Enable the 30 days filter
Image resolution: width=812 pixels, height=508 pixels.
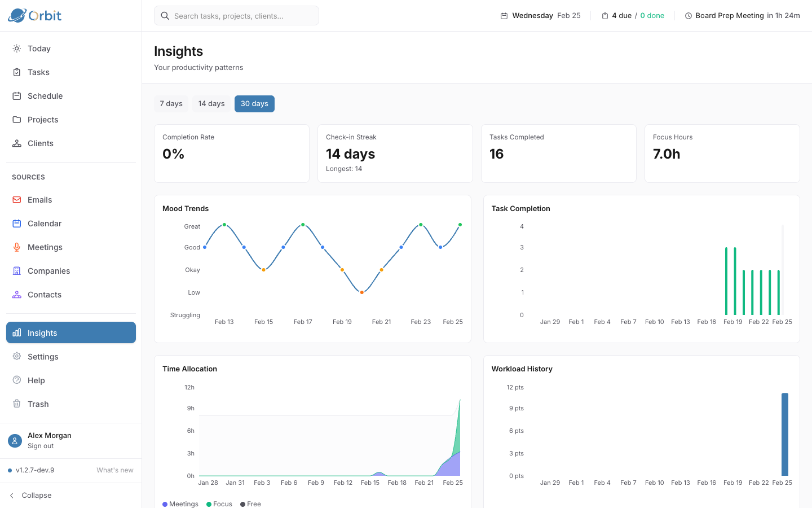[x=254, y=103]
